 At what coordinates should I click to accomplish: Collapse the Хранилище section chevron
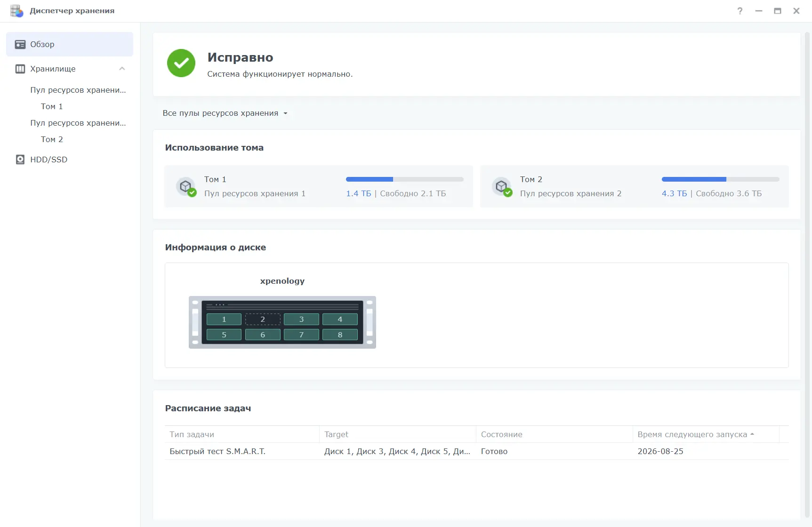122,69
